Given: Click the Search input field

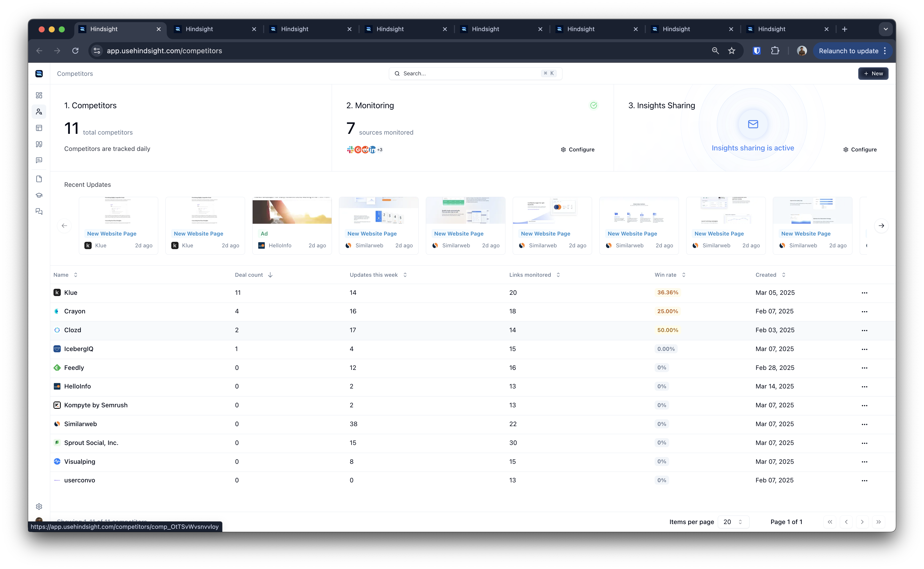Looking at the screenshot, I should (x=475, y=74).
